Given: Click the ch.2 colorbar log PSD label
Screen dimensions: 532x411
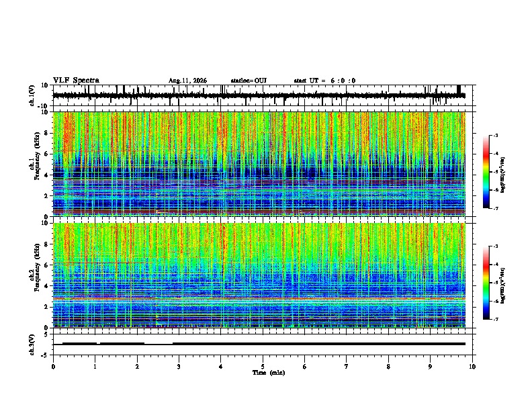Looking at the screenshot, I should [x=502, y=285].
